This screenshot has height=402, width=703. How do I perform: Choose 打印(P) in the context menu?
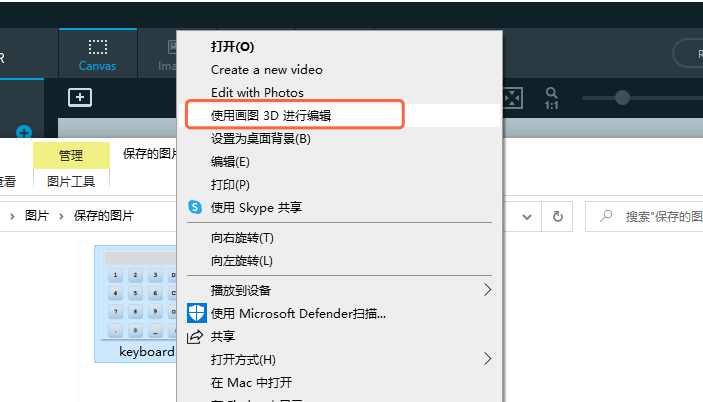[x=230, y=185]
